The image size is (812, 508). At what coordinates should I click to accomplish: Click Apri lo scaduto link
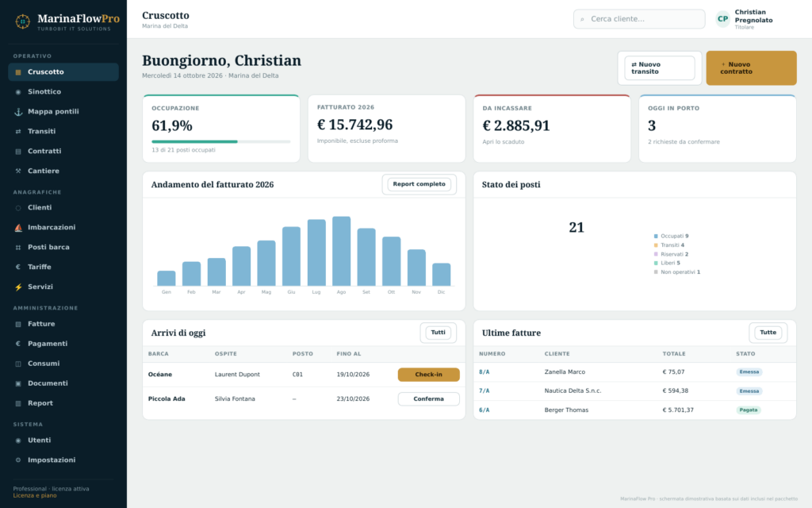tap(504, 141)
